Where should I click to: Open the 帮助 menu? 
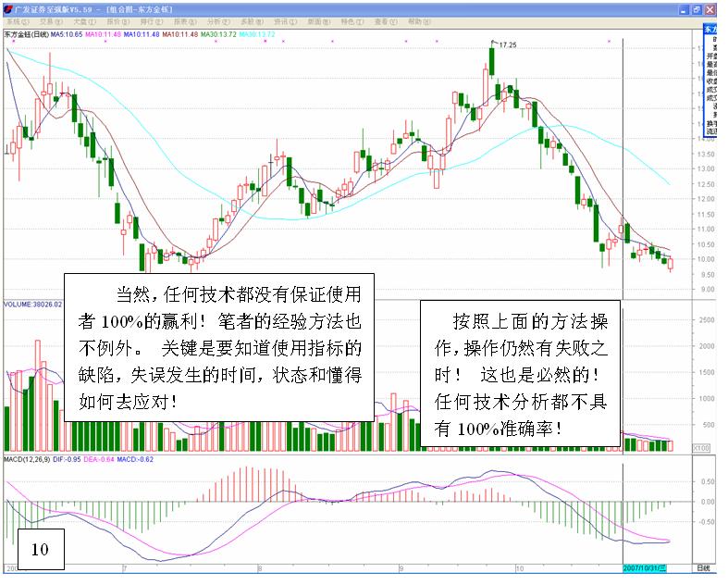point(419,22)
